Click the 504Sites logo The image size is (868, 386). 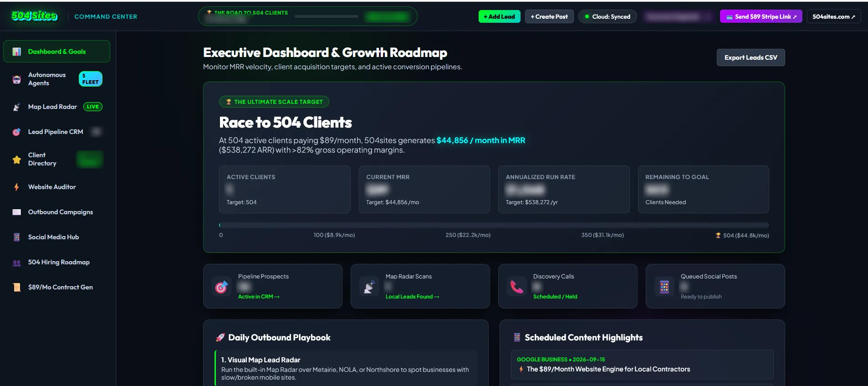[34, 16]
